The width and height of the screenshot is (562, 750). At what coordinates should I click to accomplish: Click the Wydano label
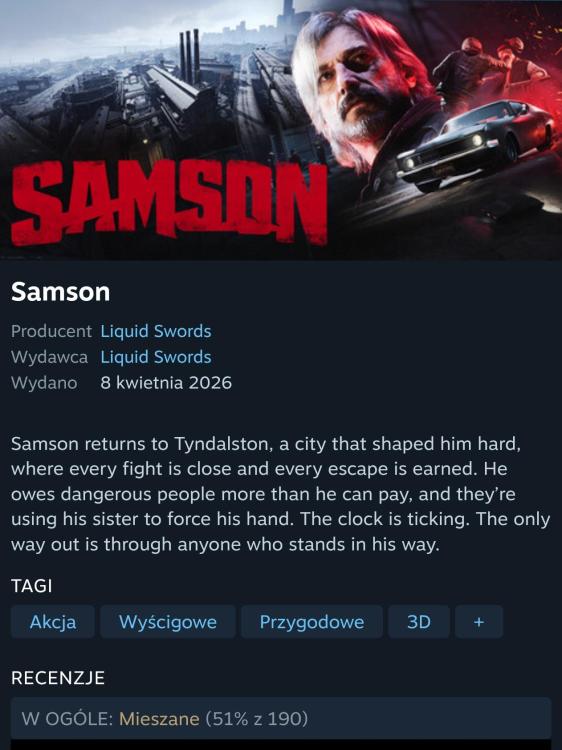[44, 383]
